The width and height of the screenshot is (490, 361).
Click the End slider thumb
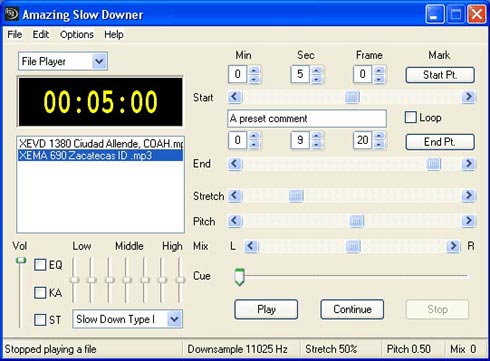[433, 164]
